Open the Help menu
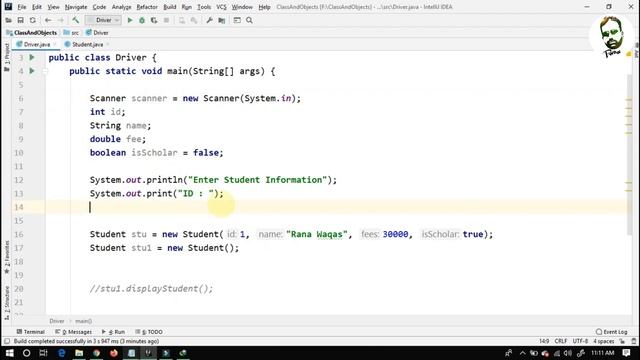The image size is (640, 360). click(x=264, y=7)
